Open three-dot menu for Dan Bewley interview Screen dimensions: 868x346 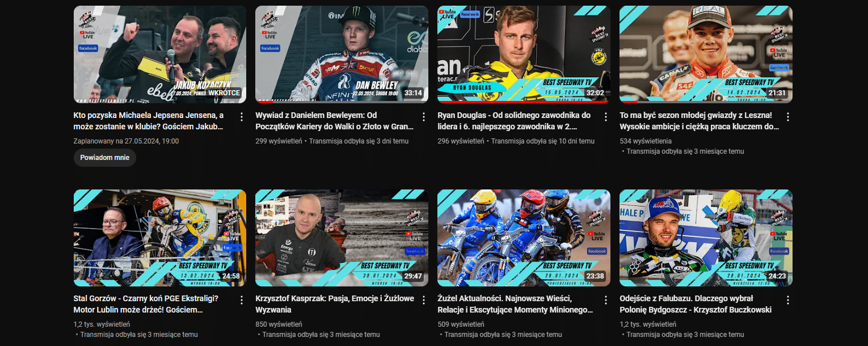[423, 117]
